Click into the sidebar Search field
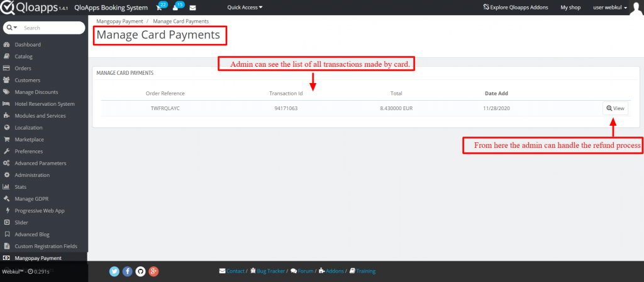The image size is (644, 282). coord(52,28)
